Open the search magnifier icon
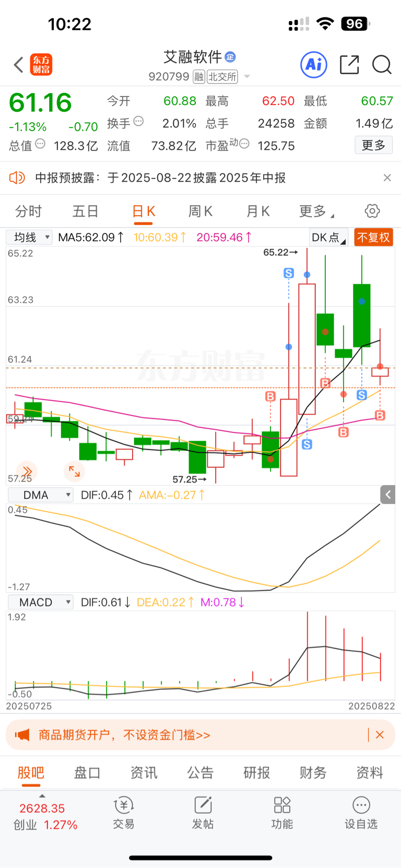Image resolution: width=401 pixels, height=868 pixels. [x=382, y=65]
